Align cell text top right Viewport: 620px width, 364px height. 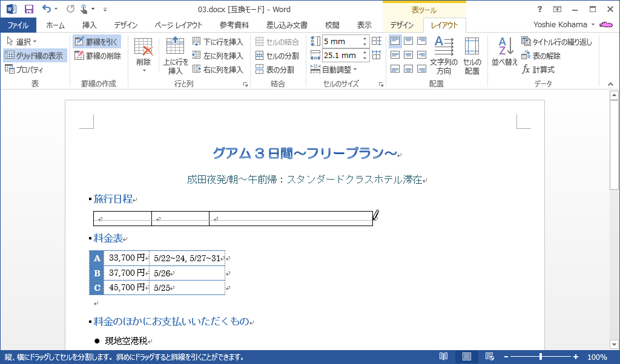coord(422,41)
